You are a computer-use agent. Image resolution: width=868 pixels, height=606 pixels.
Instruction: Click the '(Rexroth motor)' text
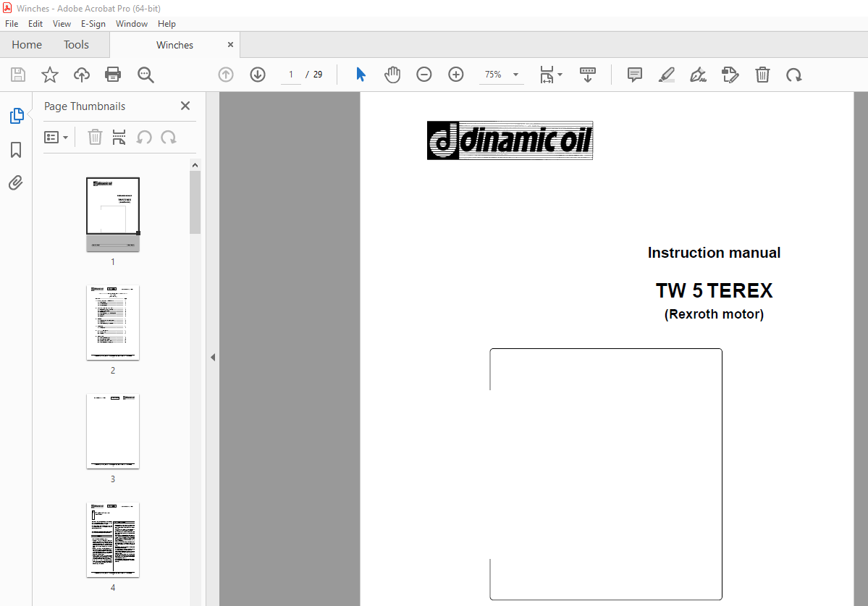click(714, 314)
